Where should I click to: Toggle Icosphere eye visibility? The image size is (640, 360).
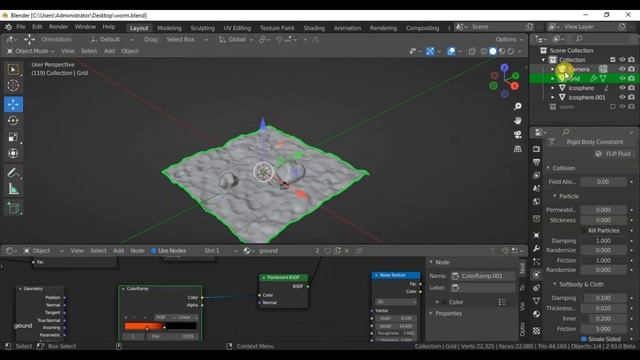point(622,88)
